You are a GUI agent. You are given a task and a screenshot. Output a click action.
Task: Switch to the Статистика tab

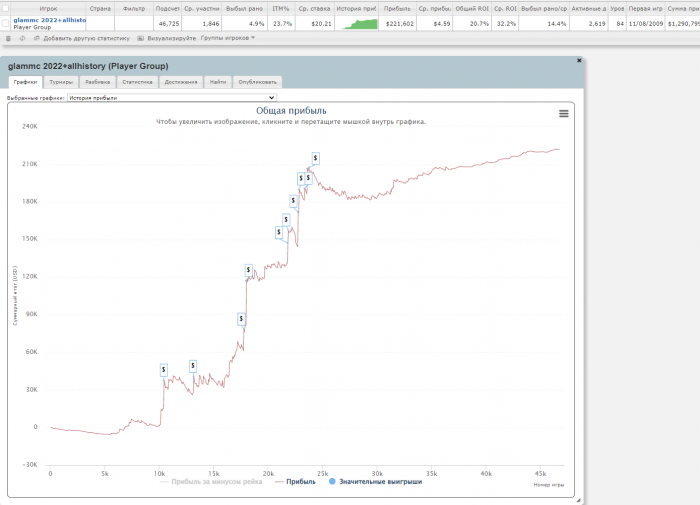point(136,82)
